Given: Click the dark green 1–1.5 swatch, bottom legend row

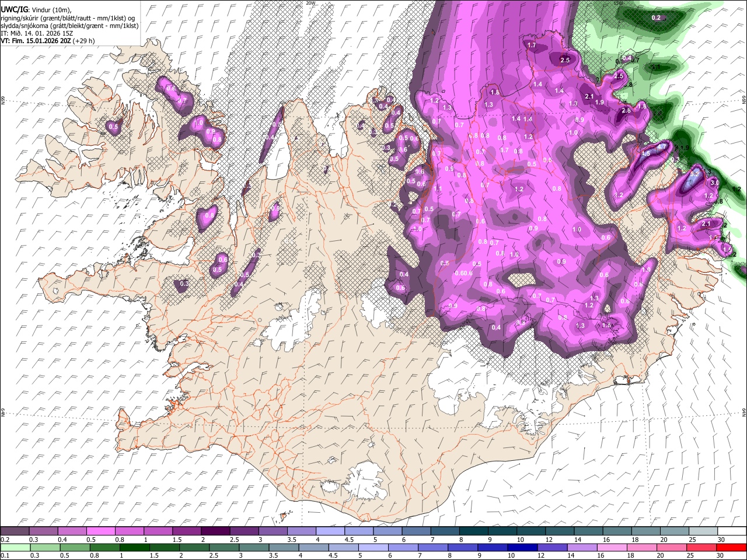Looking at the screenshot, I should [x=135, y=547].
